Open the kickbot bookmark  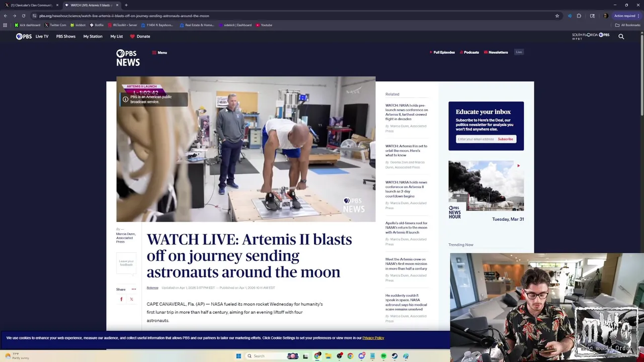pyautogui.click(x=78, y=25)
